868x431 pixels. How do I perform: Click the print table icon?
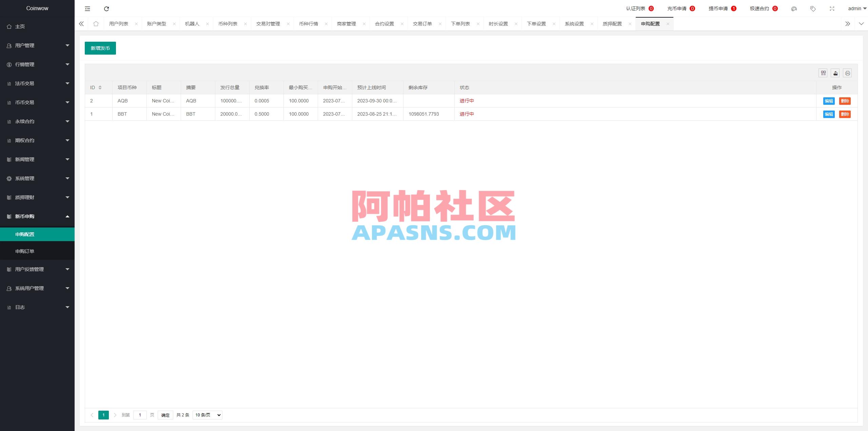[x=847, y=73]
